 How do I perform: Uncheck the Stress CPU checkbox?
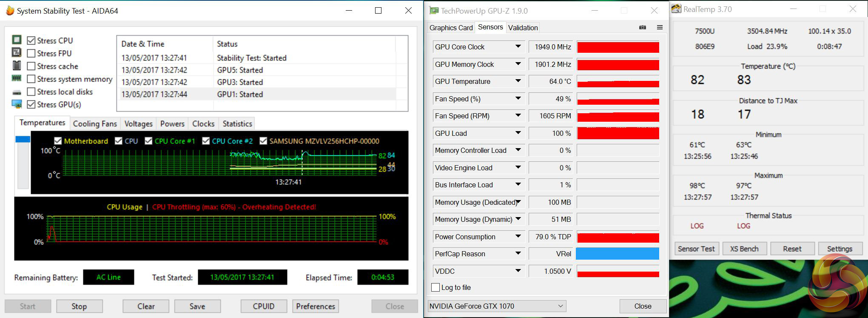coord(31,40)
